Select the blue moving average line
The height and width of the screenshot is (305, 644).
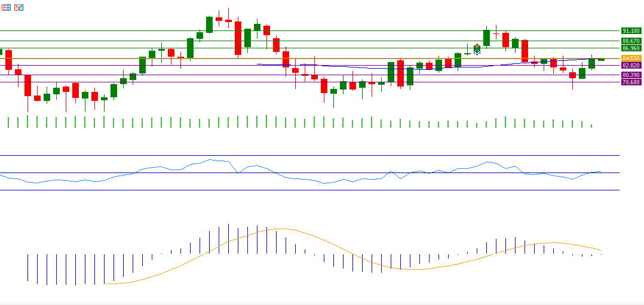358,68
